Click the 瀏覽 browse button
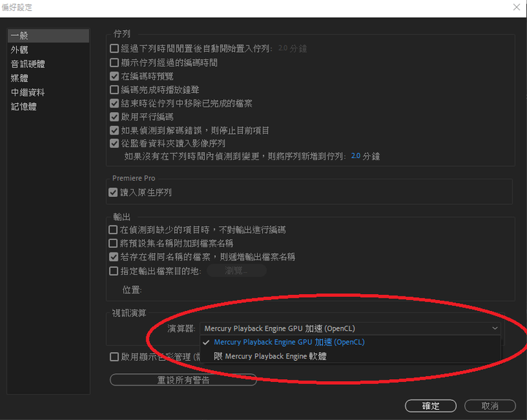Image resolution: width=527 pixels, height=420 pixels. [236, 271]
